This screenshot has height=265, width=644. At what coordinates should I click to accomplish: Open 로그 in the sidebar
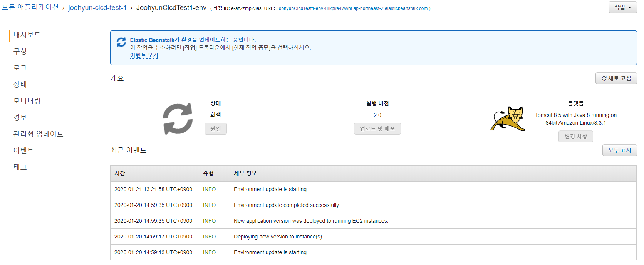pos(20,68)
